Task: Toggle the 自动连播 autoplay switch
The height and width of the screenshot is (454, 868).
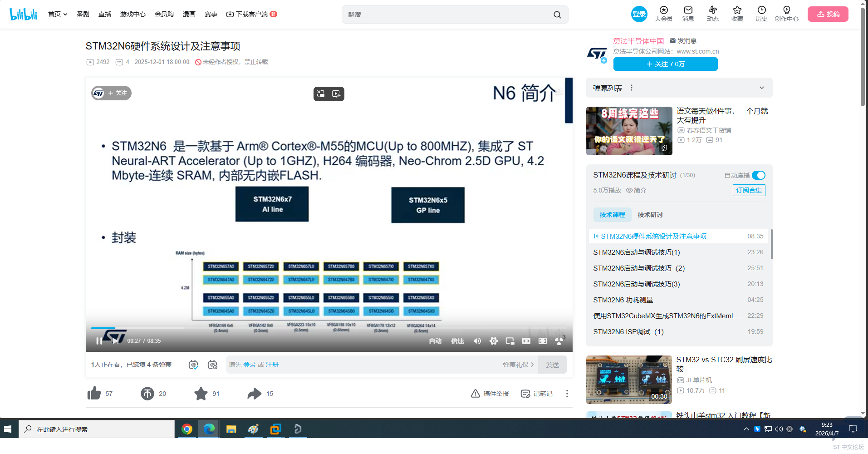Action: click(758, 175)
